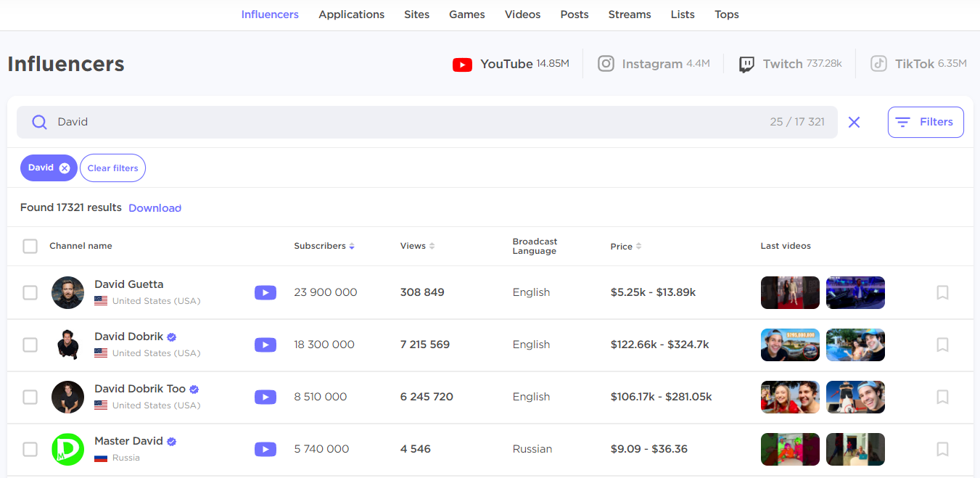980x478 pixels.
Task: Open the Streams tab
Action: [x=630, y=15]
